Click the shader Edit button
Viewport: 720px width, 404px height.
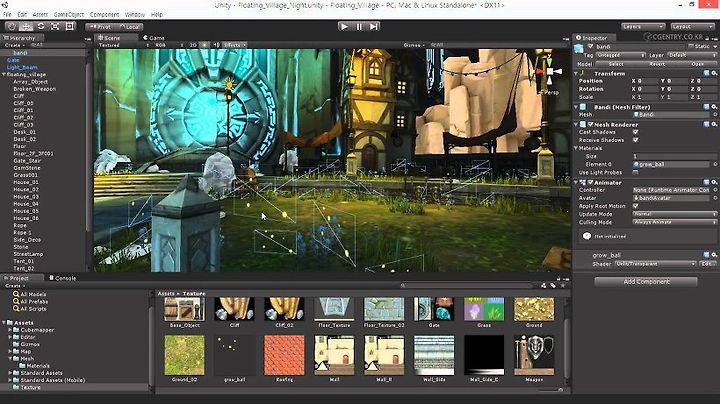point(708,264)
